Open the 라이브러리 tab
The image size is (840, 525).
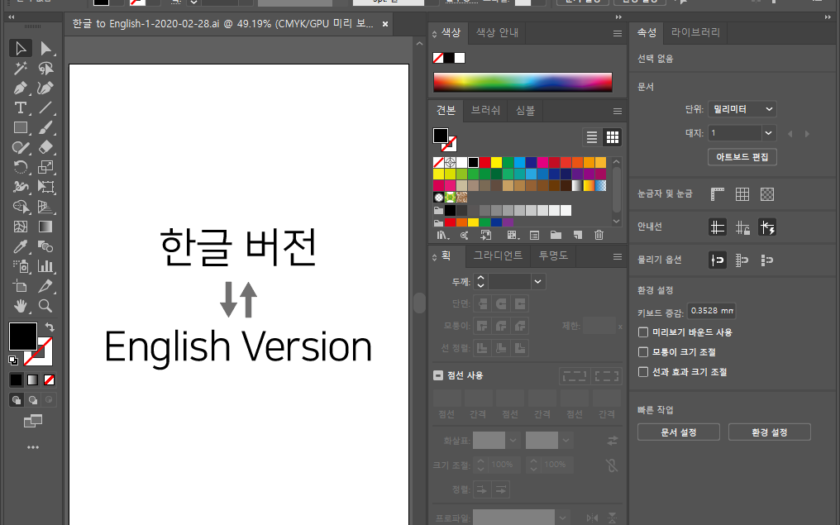tap(695, 32)
